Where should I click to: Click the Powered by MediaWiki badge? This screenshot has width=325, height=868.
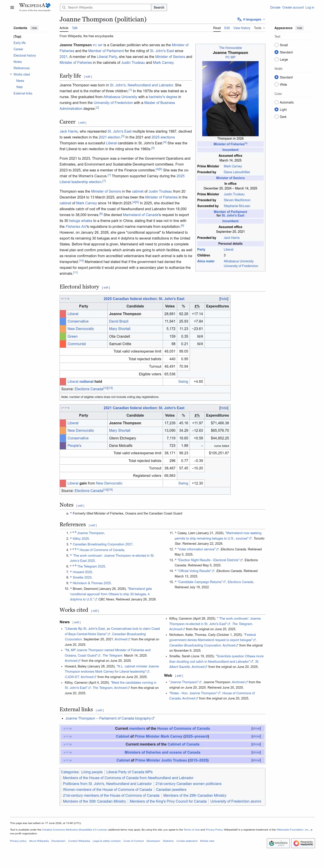coord(303,843)
